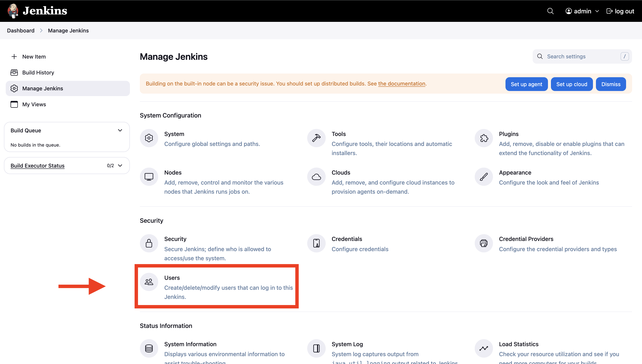
Task: Open Users title link
Action: (x=172, y=278)
